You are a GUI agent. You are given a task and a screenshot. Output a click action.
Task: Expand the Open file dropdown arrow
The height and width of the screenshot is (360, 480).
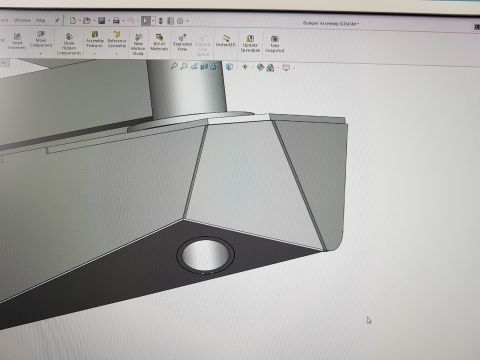[94, 21]
